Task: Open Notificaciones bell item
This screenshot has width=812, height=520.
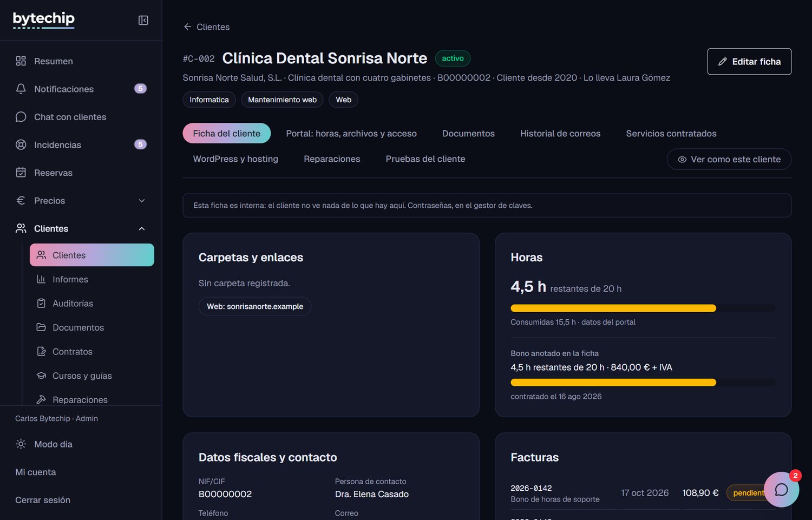Action: 81,89
